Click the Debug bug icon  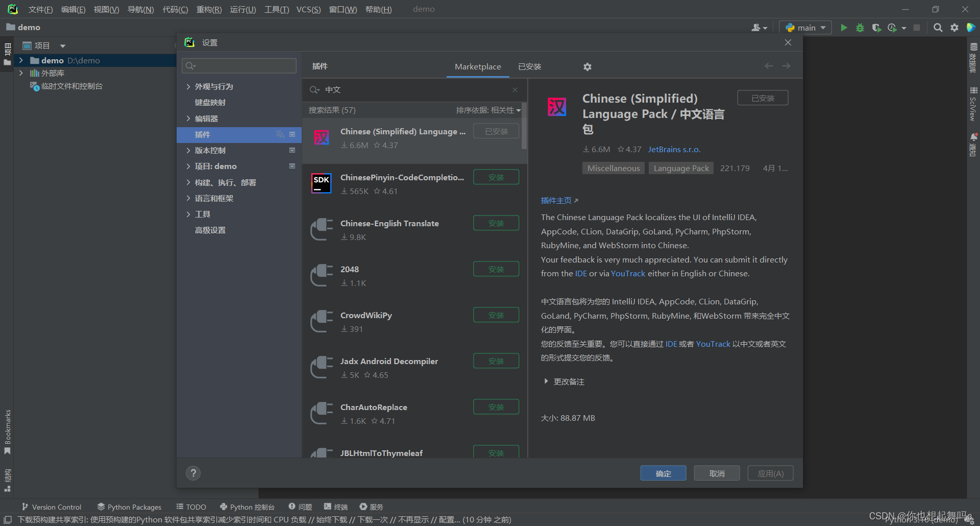coord(860,28)
